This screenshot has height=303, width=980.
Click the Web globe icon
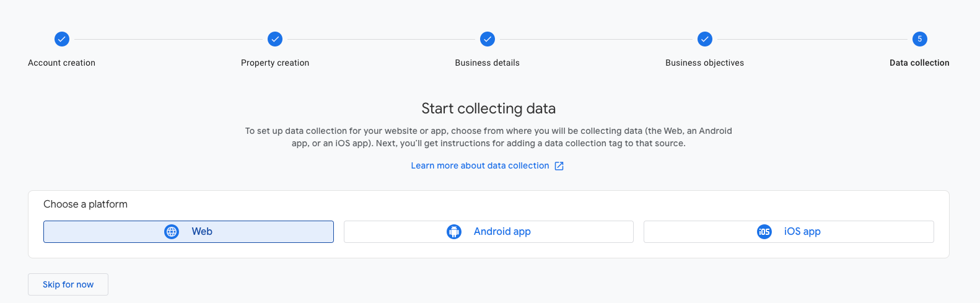pyautogui.click(x=172, y=232)
